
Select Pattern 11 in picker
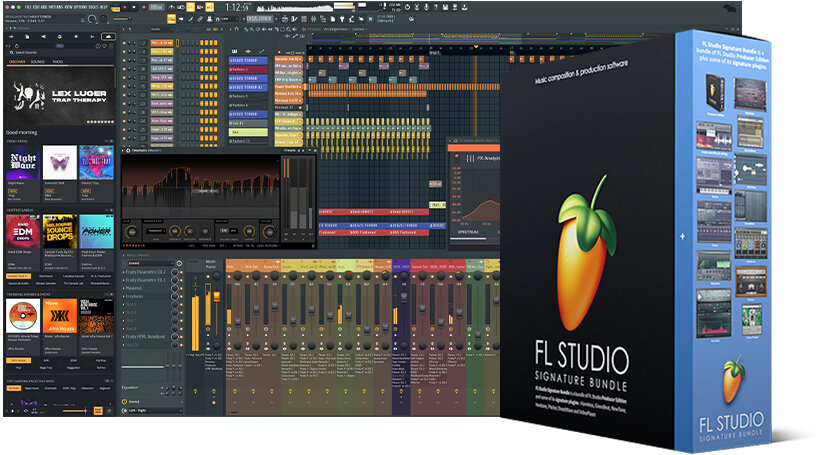click(248, 141)
